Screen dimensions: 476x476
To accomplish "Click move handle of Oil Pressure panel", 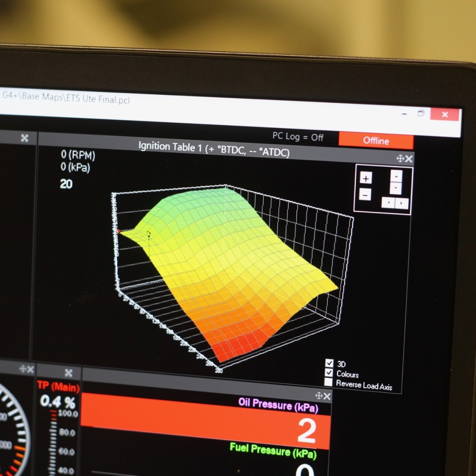I will (x=319, y=395).
